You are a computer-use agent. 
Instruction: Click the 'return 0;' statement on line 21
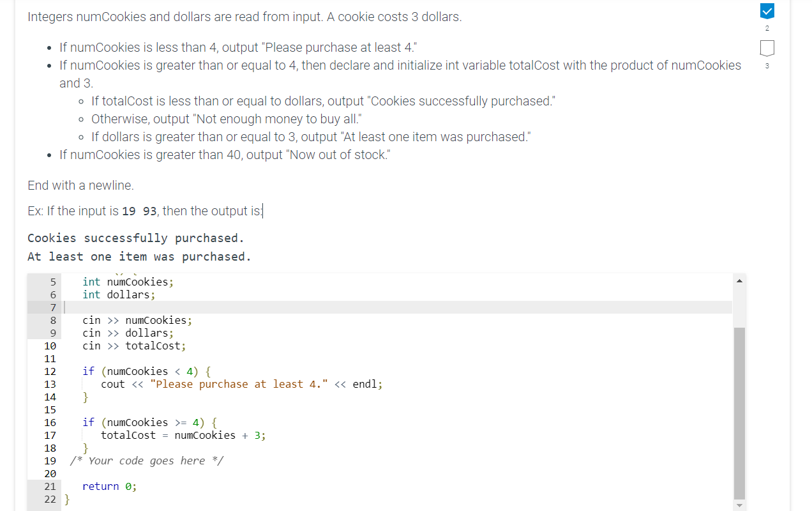(x=109, y=486)
